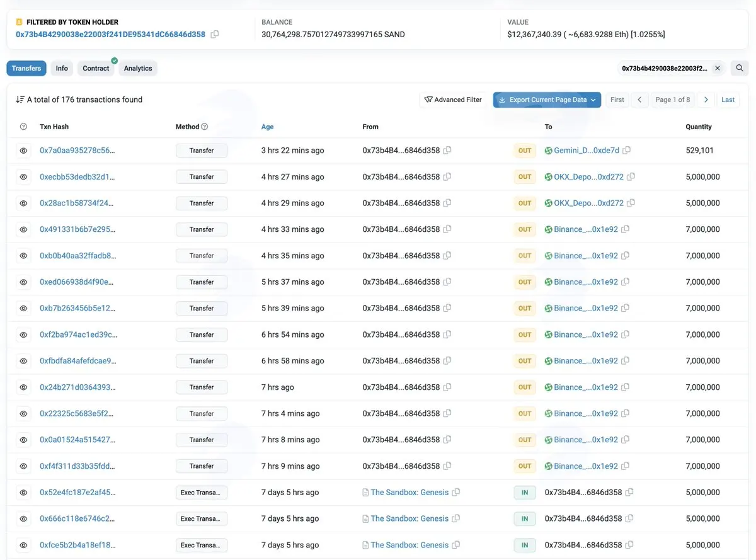Switch to the Contract tab

click(x=96, y=68)
